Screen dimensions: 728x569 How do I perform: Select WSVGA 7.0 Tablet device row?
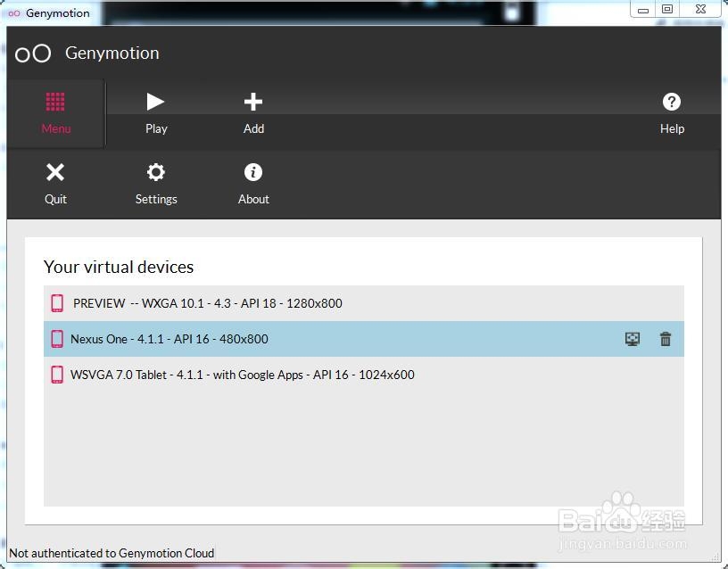[363, 375]
